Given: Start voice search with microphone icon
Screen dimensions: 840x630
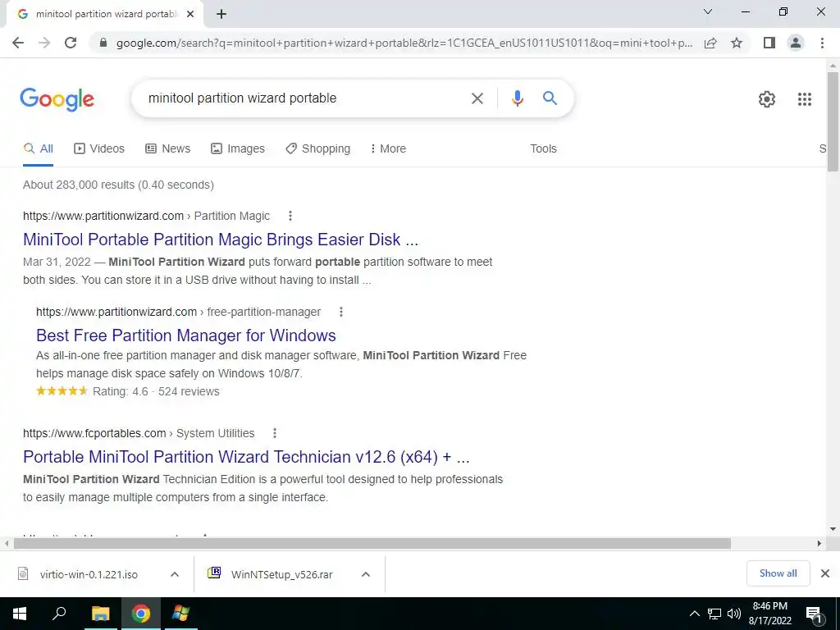Looking at the screenshot, I should pos(517,98).
